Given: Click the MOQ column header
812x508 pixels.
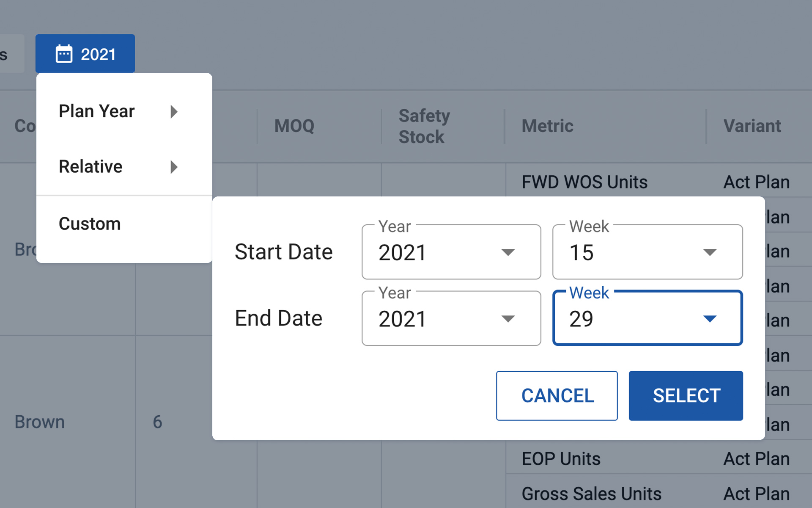Looking at the screenshot, I should pos(294,126).
